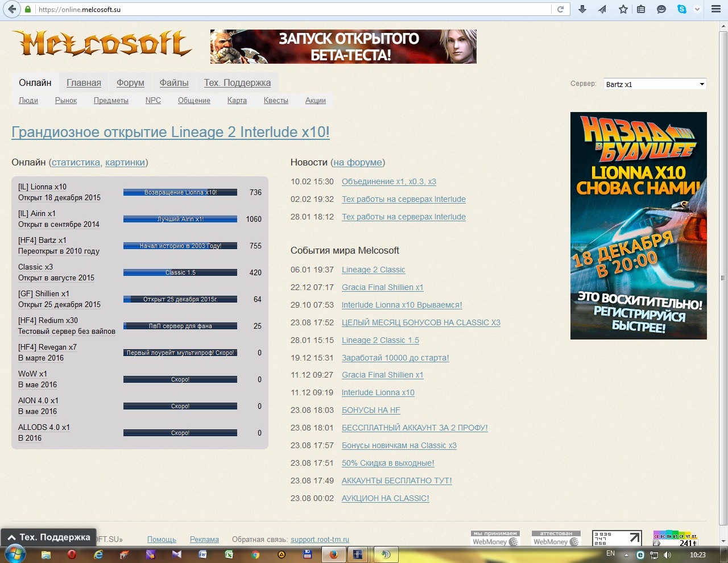Open the на форуме news link
Screen dimensions: 728x563
[358, 163]
